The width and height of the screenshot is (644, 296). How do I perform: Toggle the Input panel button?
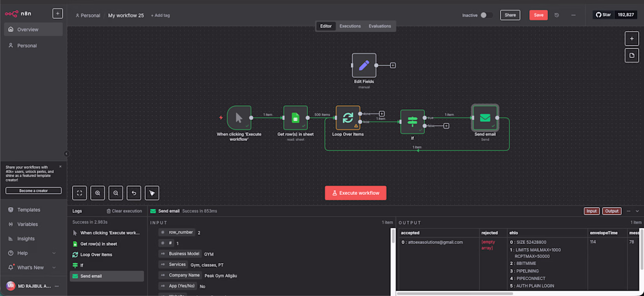(x=591, y=211)
